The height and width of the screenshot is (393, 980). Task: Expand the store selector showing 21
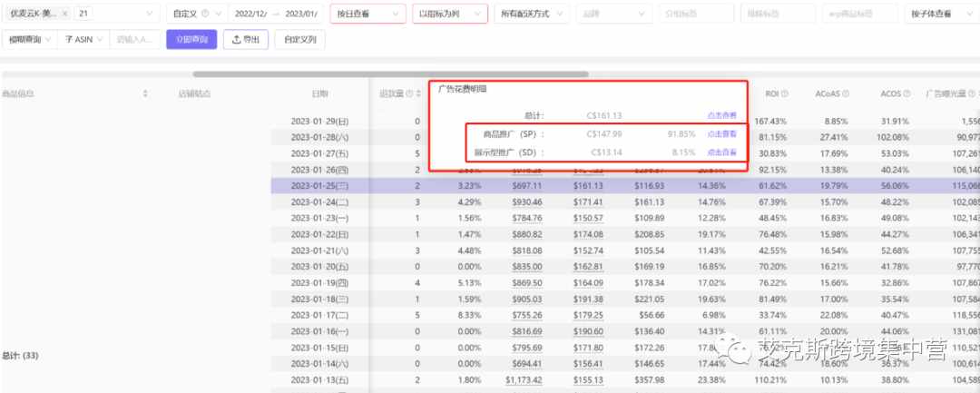pos(117,13)
